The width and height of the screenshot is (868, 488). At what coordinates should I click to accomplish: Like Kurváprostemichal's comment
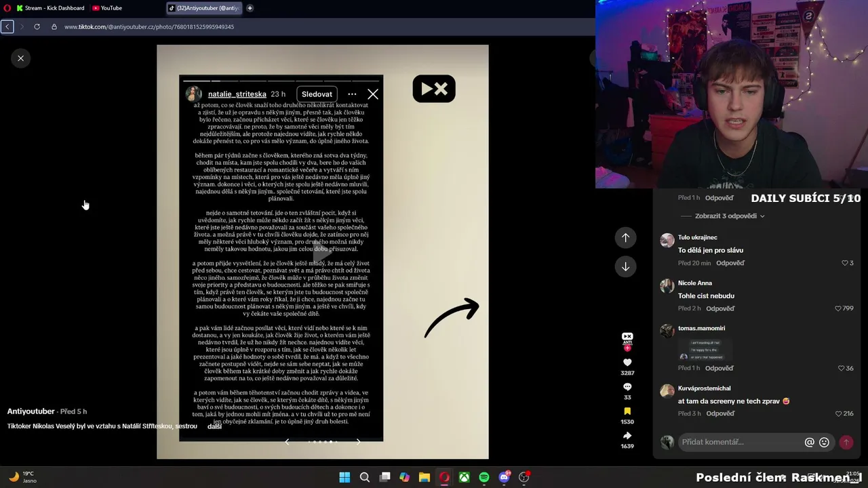838,413
